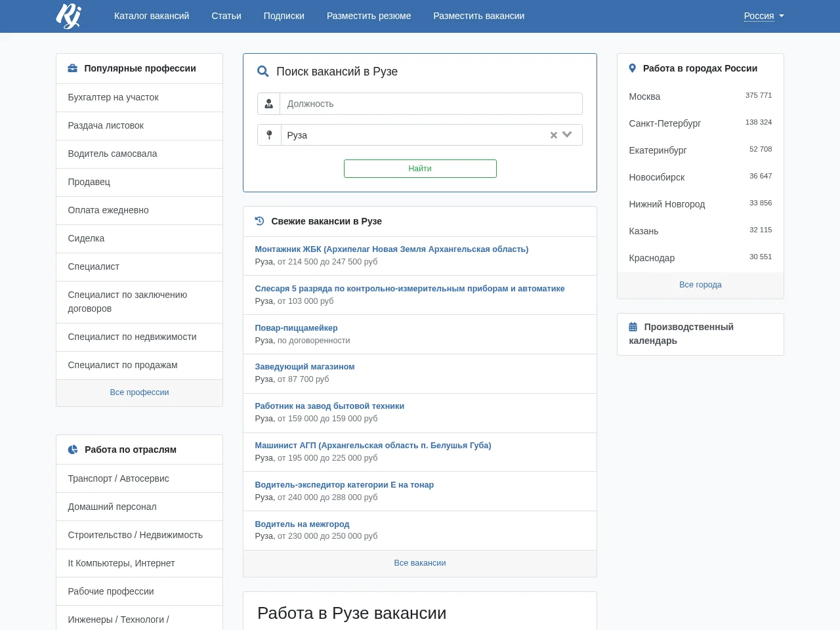The width and height of the screenshot is (840, 630).
Task: Open vacancy Заведующий магазином
Action: (304, 367)
